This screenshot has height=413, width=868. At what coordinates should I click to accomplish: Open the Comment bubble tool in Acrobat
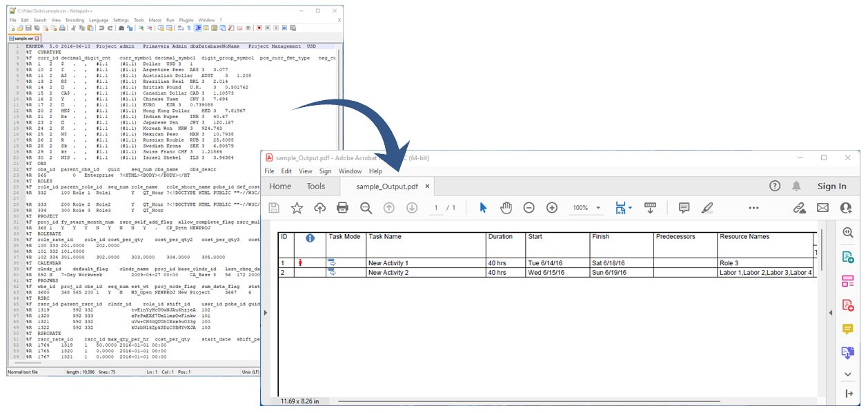pyautogui.click(x=684, y=209)
